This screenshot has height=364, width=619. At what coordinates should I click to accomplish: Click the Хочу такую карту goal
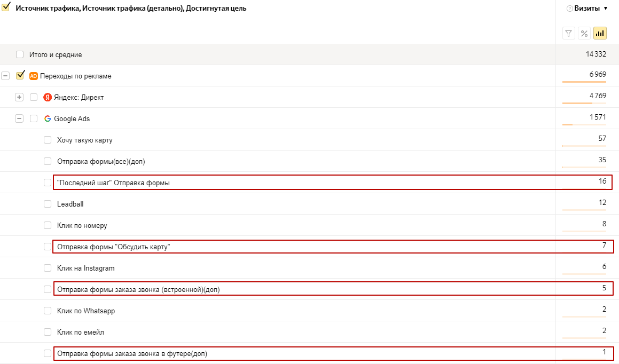84,140
